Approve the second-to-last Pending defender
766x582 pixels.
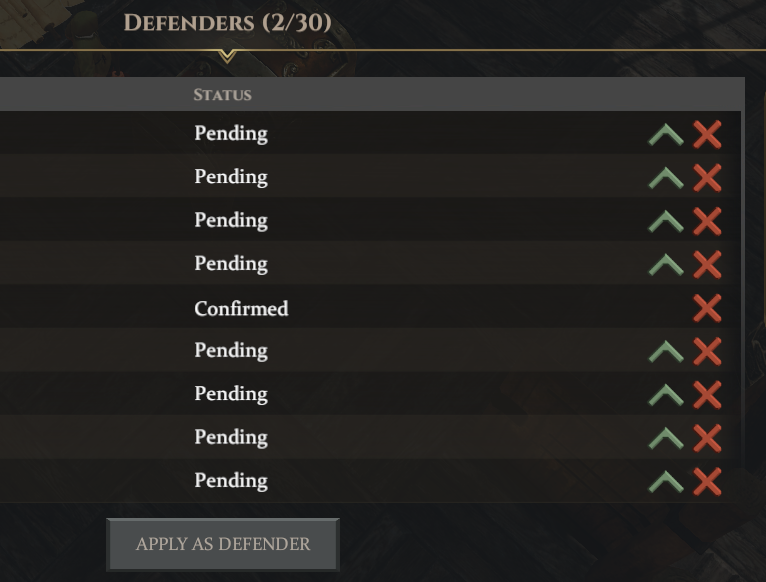[x=665, y=438]
